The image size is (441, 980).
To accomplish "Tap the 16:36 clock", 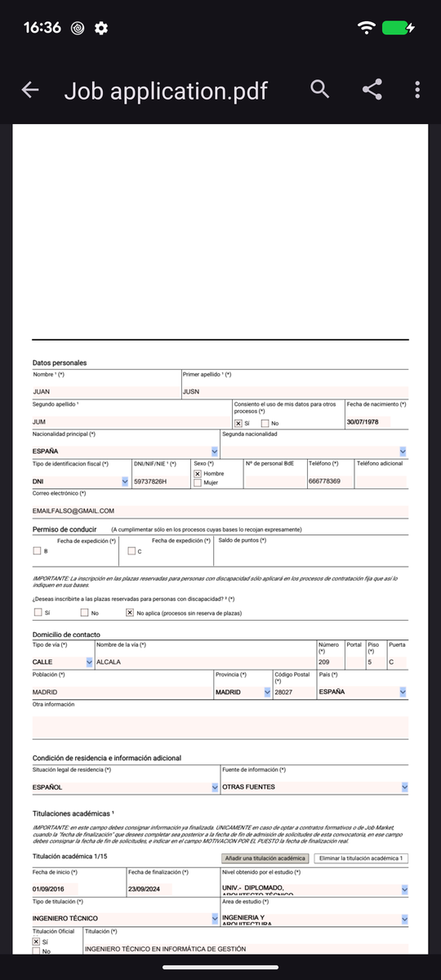I will tap(42, 28).
